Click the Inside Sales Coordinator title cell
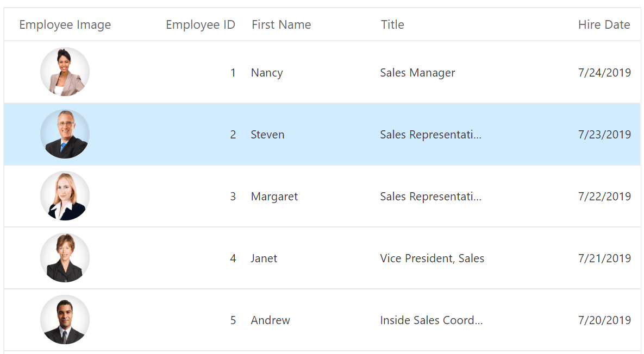This screenshot has width=644, height=354. point(431,320)
